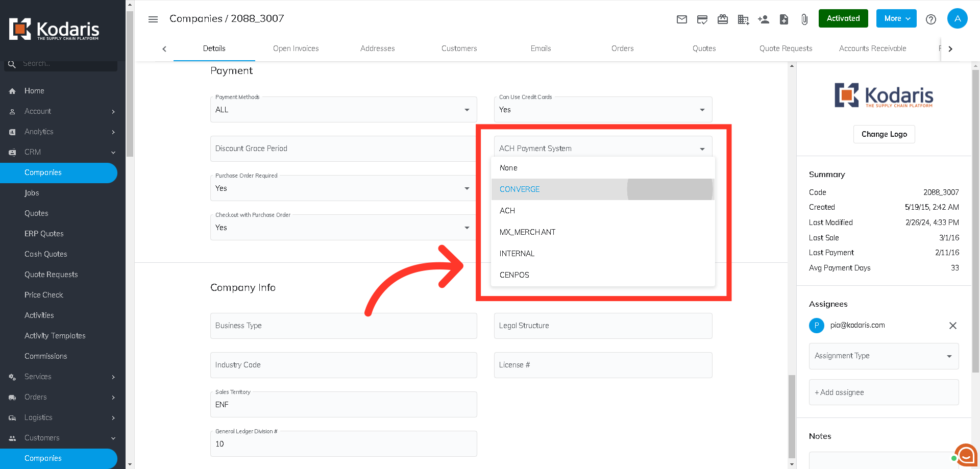Screen dimensions: 980x469
Task: Open the chat support widget icon
Action: 966,455
